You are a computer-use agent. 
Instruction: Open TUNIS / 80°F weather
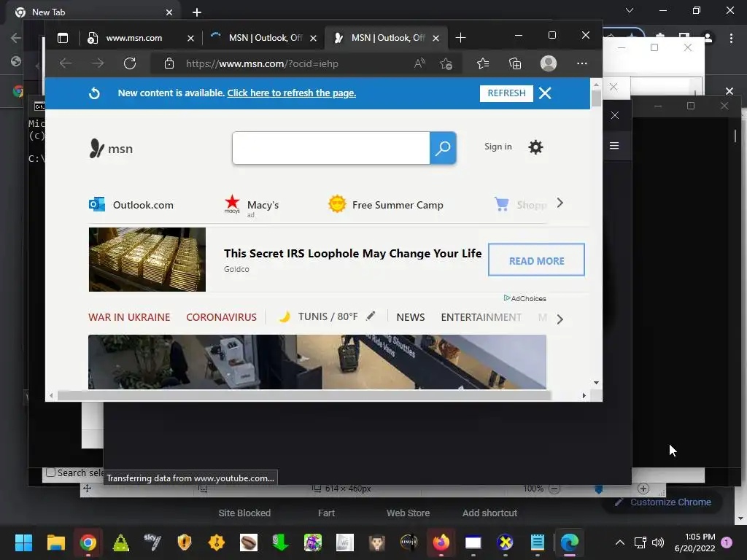tap(318, 316)
